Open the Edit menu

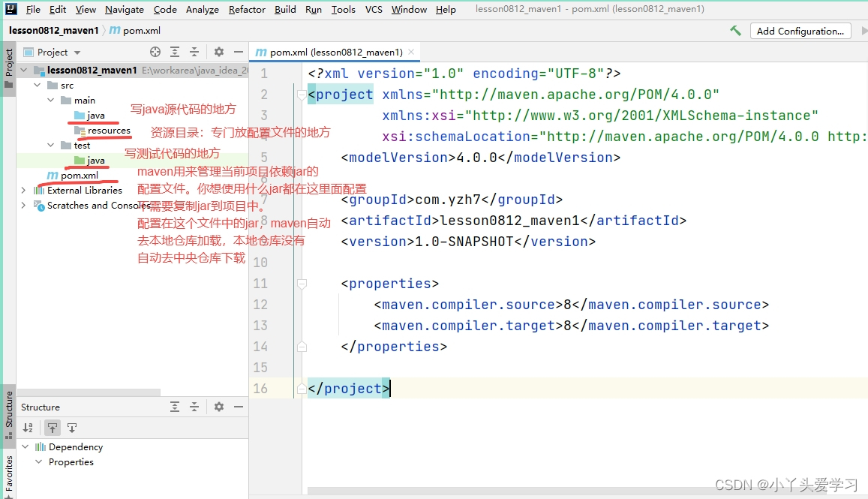click(x=58, y=10)
